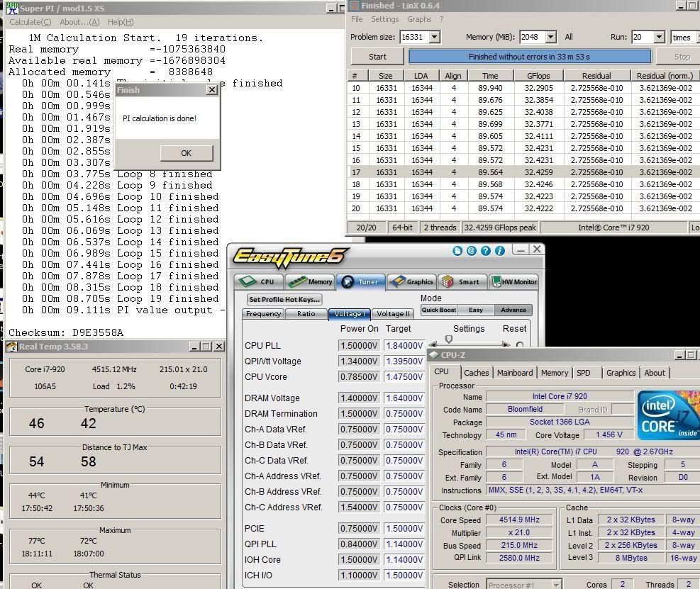The image size is (700, 589).
Task: Switch to the Ratio sub-tab
Action: pyautogui.click(x=306, y=314)
